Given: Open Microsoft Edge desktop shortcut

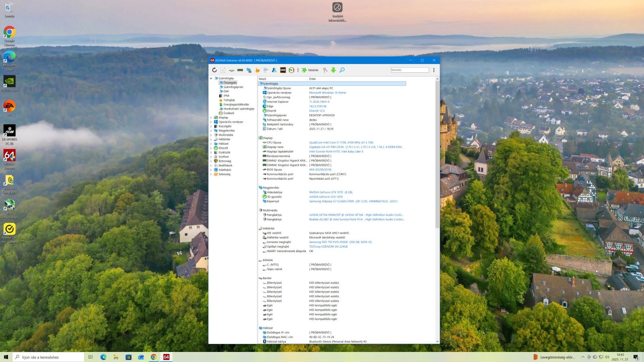Looking at the screenshot, I should point(9,61).
